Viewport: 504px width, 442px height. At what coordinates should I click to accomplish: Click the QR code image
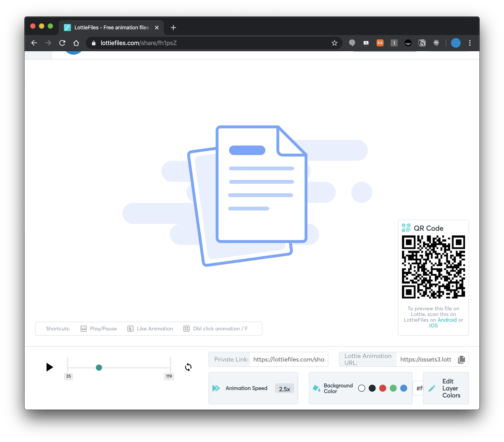tap(433, 267)
